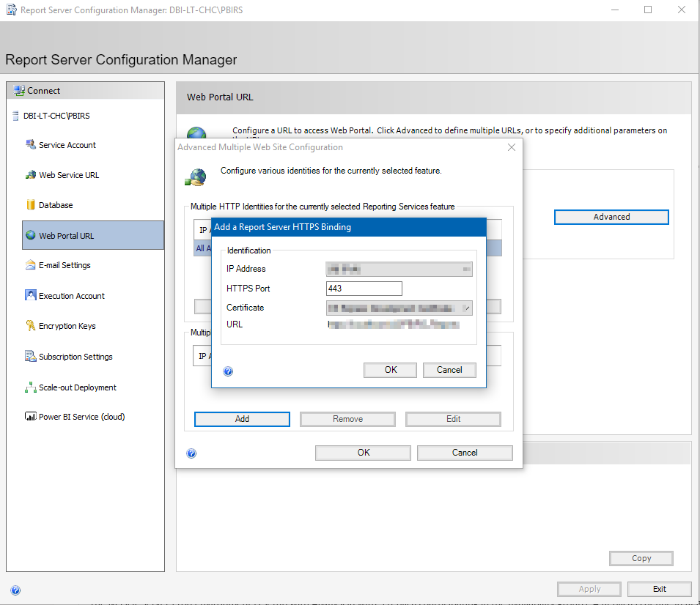Screen dimensions: 700x605
Task: Open the Encryption Keys icon
Action: tap(30, 326)
